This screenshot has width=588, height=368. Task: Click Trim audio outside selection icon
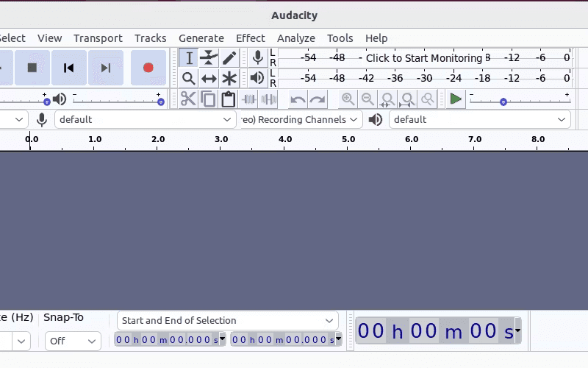click(248, 99)
